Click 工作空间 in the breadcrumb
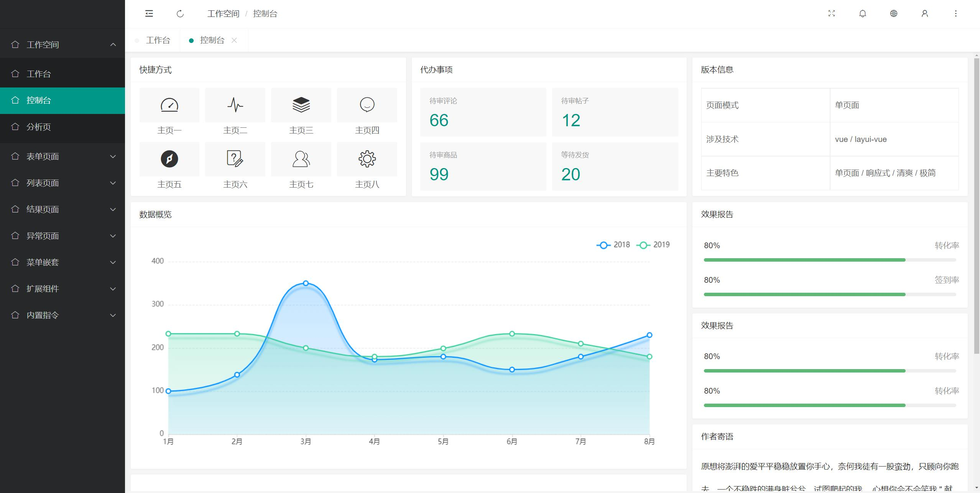This screenshot has width=980, height=493. 223,14
